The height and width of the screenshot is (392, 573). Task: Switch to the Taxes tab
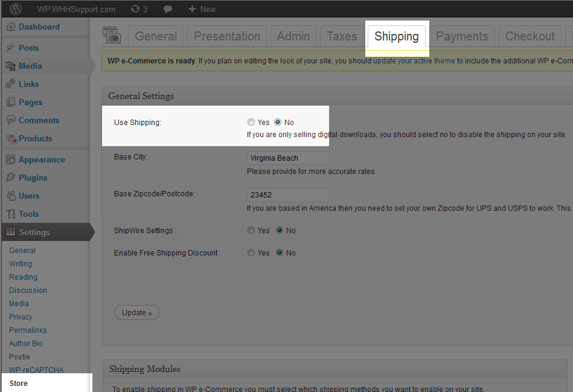pos(341,36)
